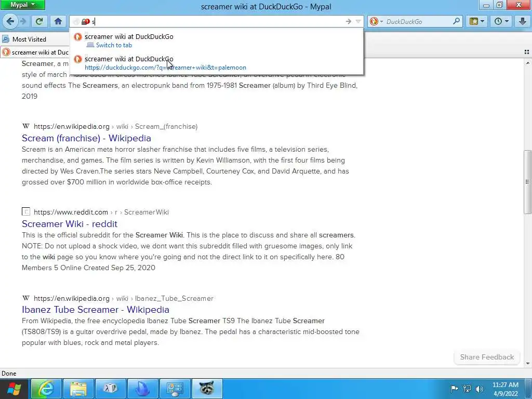Open the Home page button
This screenshot has width=532, height=399.
pyautogui.click(x=58, y=21)
